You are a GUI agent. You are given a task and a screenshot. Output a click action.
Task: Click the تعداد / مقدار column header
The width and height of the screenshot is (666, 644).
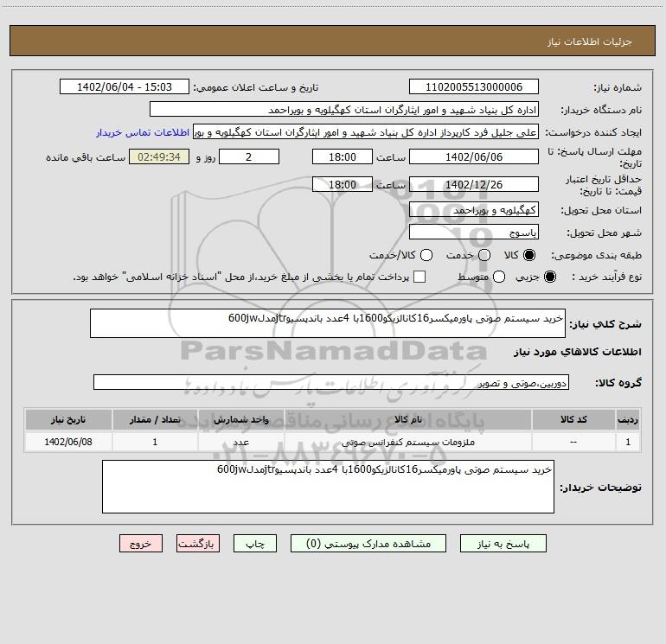[x=155, y=419]
